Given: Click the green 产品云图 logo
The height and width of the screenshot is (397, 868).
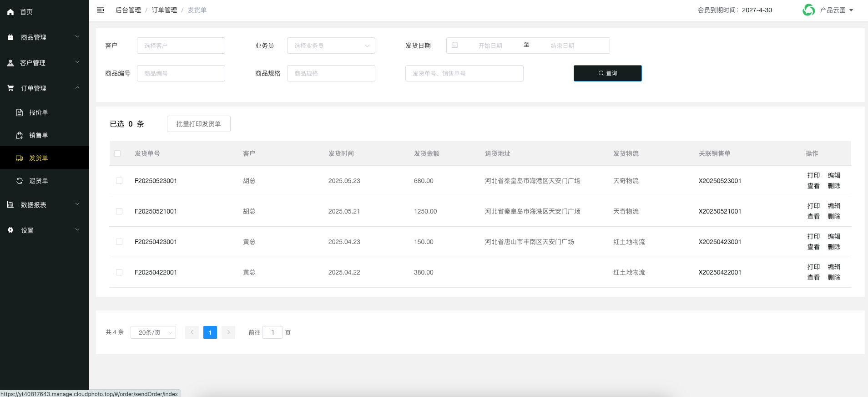Looking at the screenshot, I should tap(808, 10).
